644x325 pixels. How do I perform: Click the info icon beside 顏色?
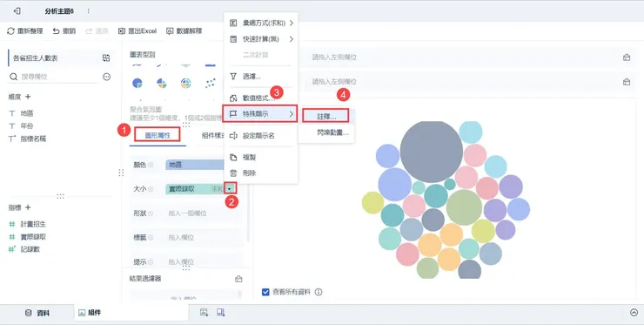coord(151,165)
